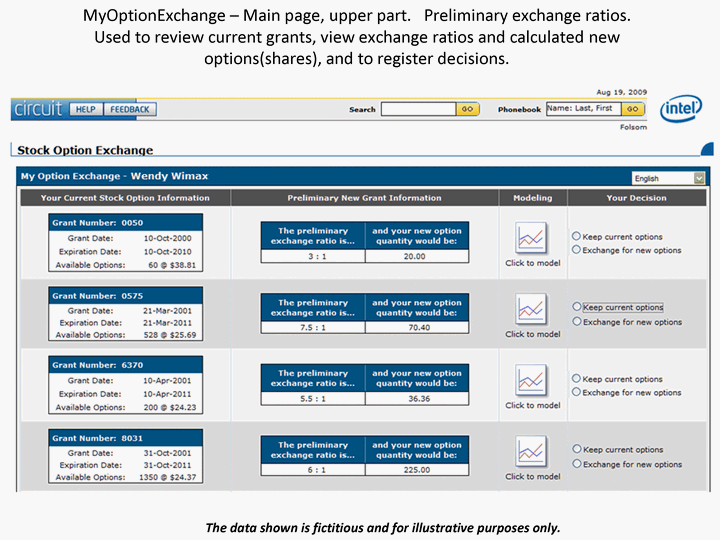Click into the Search text field

point(418,109)
